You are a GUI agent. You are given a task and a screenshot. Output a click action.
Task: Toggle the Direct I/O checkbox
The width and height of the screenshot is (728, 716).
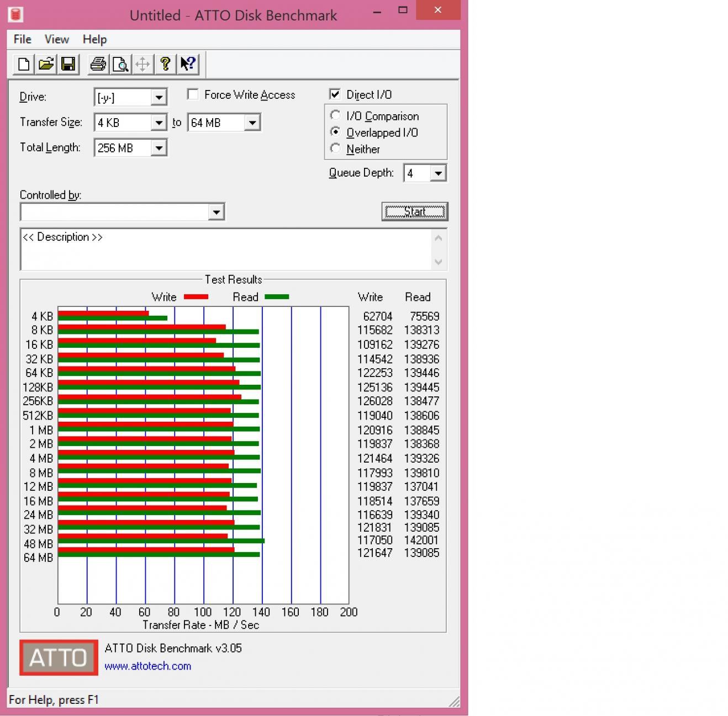335,94
